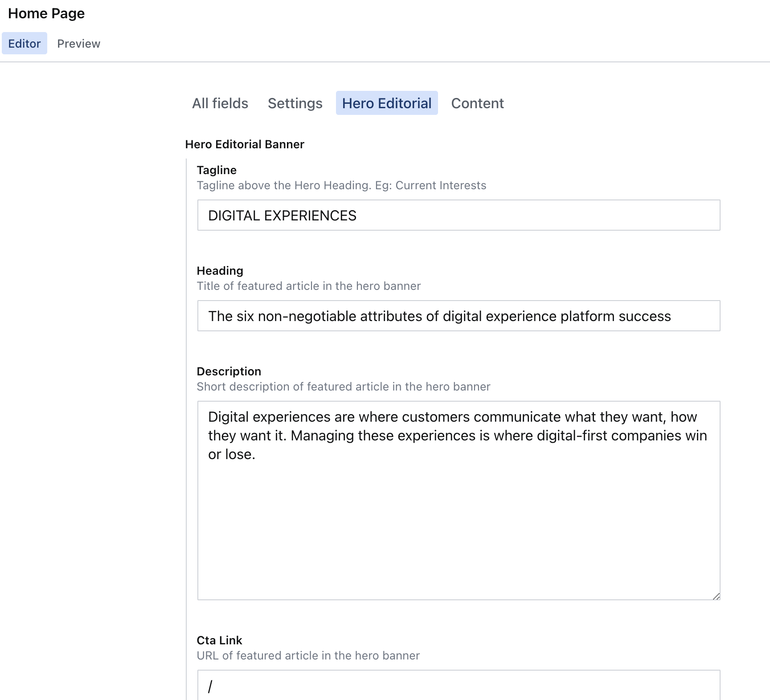Select the All fields tab
This screenshot has width=770, height=700.
point(220,103)
